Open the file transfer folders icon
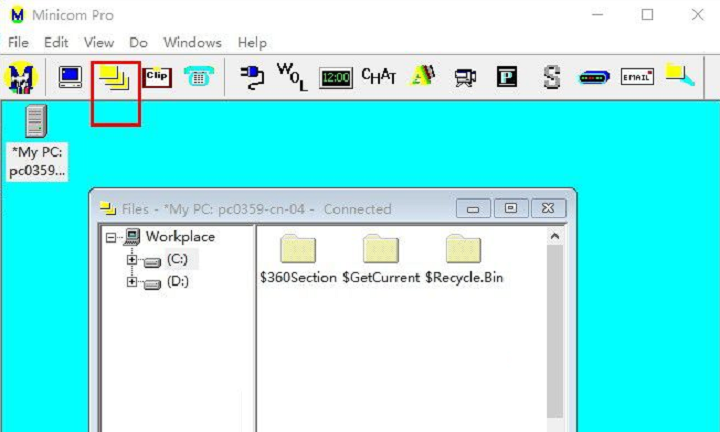Image resolution: width=720 pixels, height=432 pixels. pos(115,77)
